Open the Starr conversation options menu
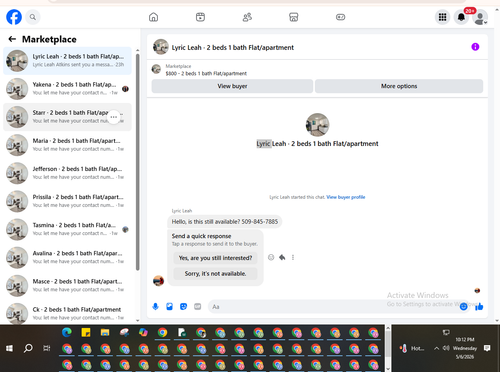This screenshot has width=500, height=372. tap(114, 117)
